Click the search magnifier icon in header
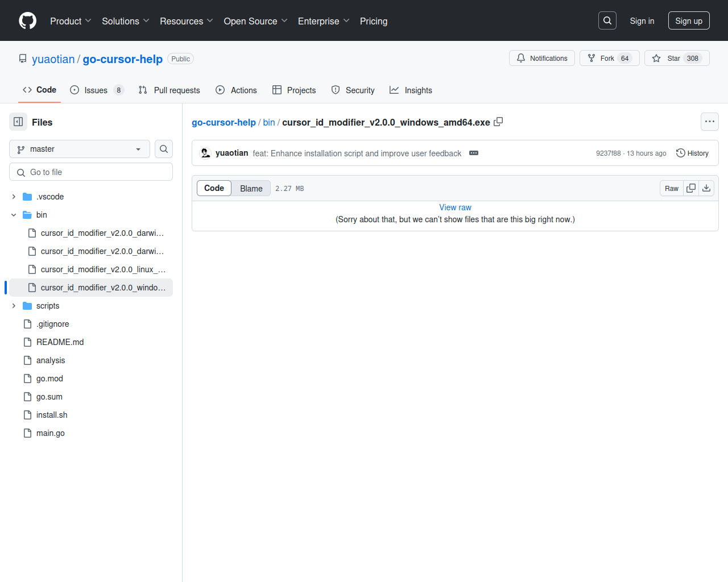This screenshot has height=582, width=728. (607, 20)
